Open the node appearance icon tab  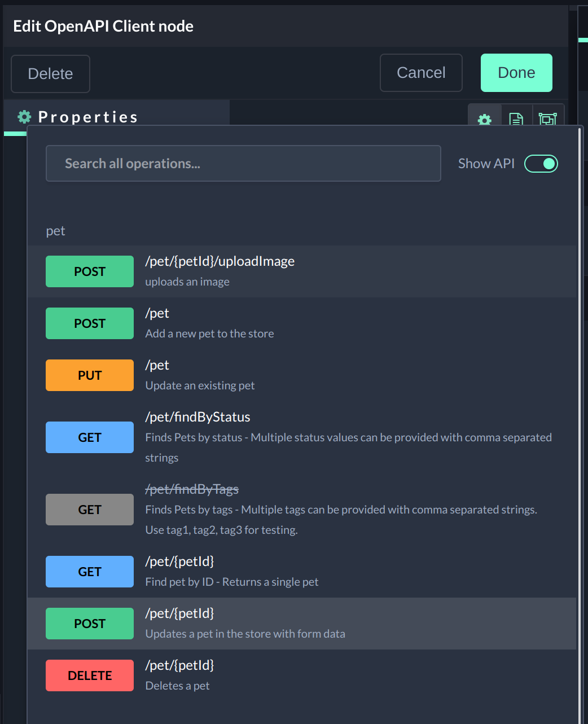pyautogui.click(x=548, y=117)
